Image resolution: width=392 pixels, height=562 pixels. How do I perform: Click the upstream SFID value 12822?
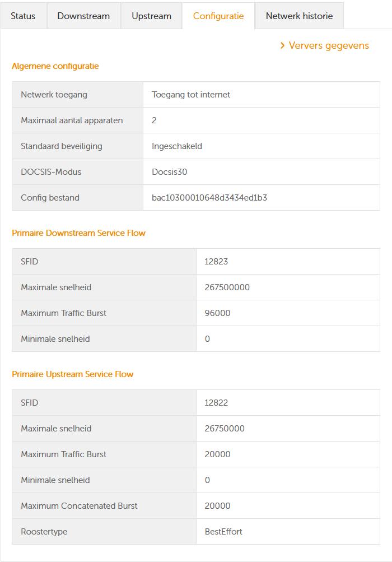tap(216, 403)
